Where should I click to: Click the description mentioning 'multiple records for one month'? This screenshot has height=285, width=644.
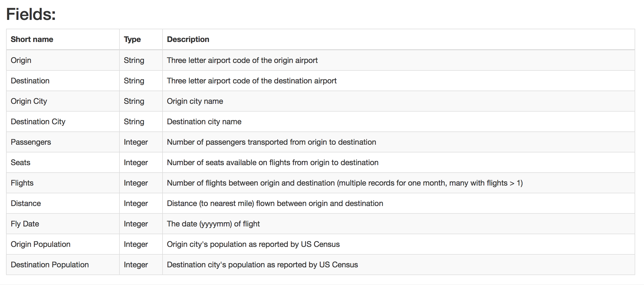(x=345, y=183)
